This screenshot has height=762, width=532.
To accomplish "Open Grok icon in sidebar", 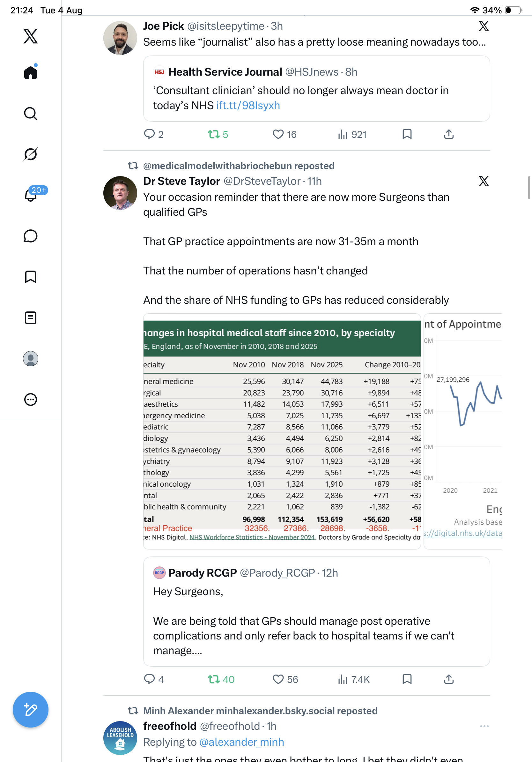I will click(x=31, y=154).
